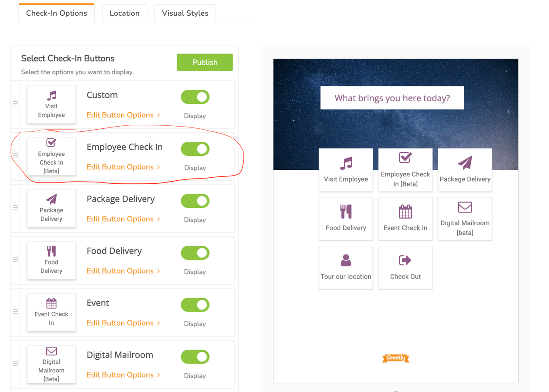Select the Food Delivery utensils icon

[346, 210]
